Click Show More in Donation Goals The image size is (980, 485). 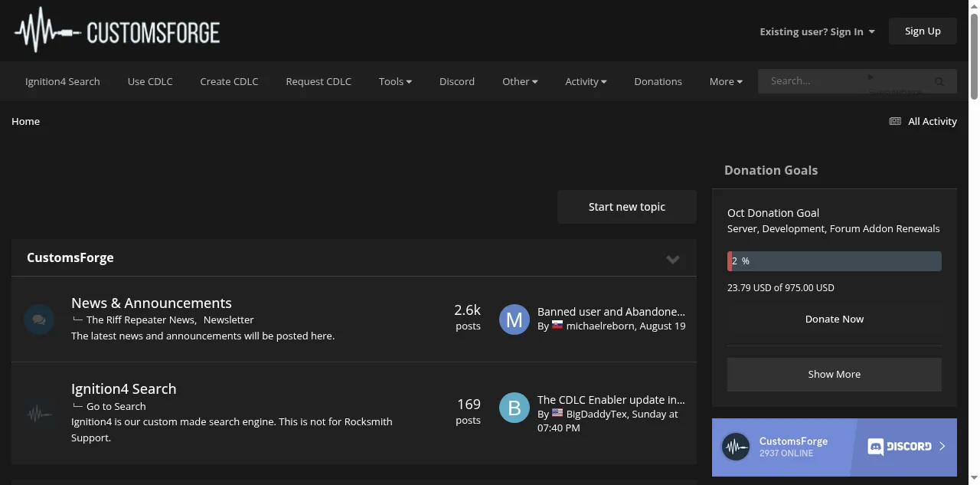coord(835,375)
